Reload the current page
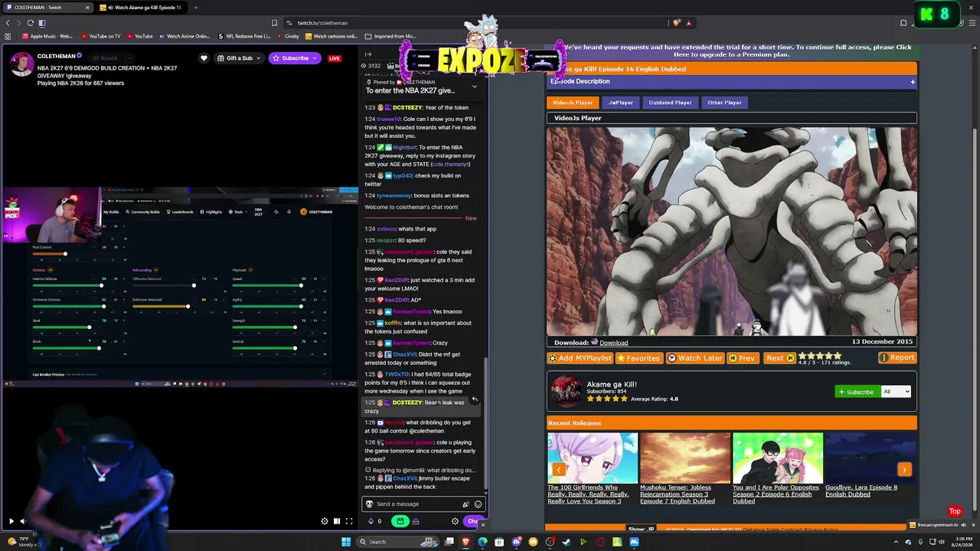The width and height of the screenshot is (980, 551). [30, 23]
